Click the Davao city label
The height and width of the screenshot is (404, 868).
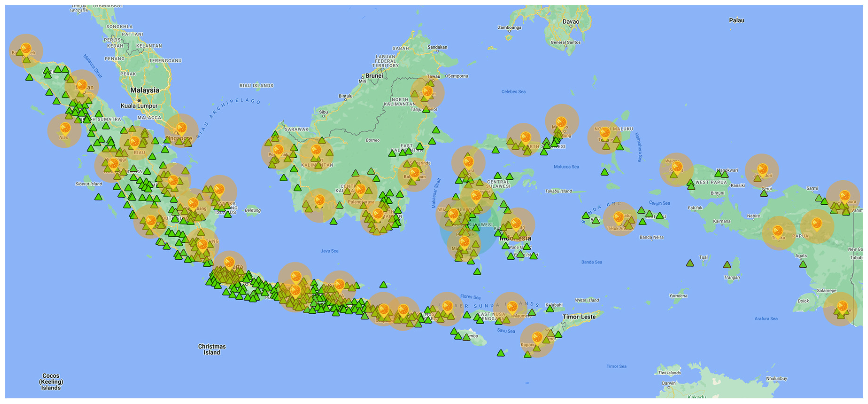(571, 22)
